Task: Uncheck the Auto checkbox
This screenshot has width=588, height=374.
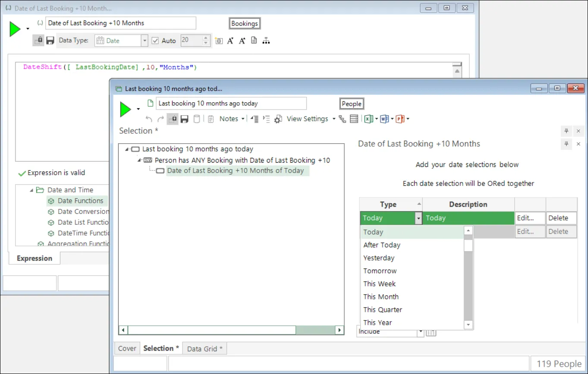Action: (x=155, y=41)
